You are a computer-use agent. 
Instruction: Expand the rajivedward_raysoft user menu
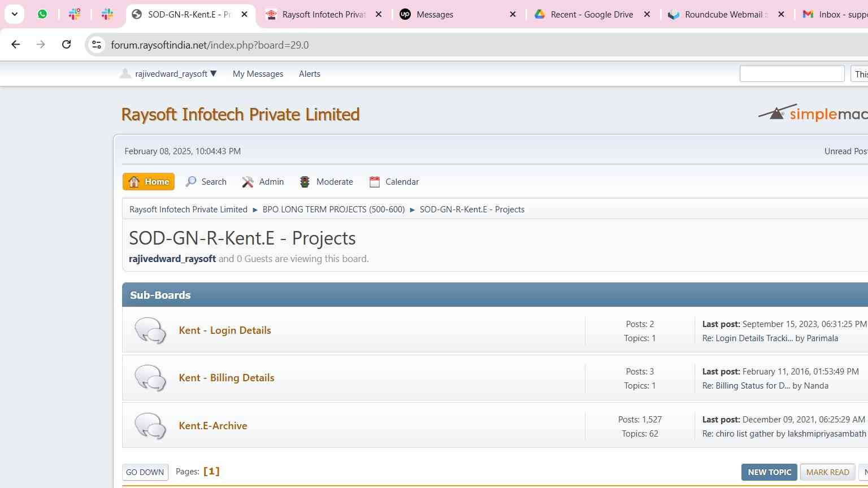176,73
